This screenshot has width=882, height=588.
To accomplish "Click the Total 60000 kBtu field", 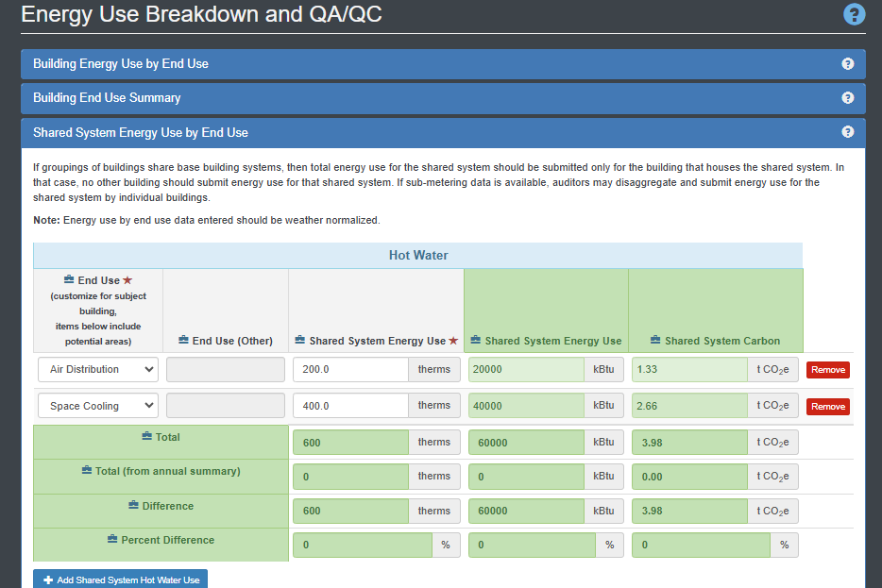I will (x=526, y=443).
